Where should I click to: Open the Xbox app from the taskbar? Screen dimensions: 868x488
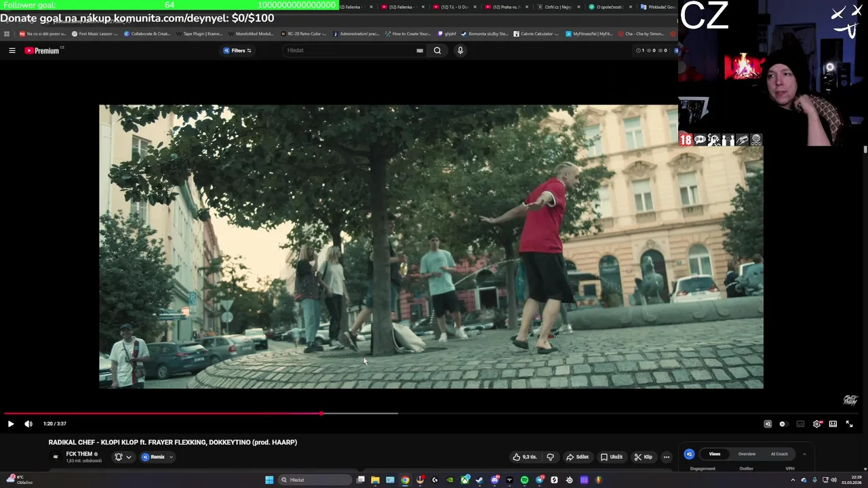465,480
